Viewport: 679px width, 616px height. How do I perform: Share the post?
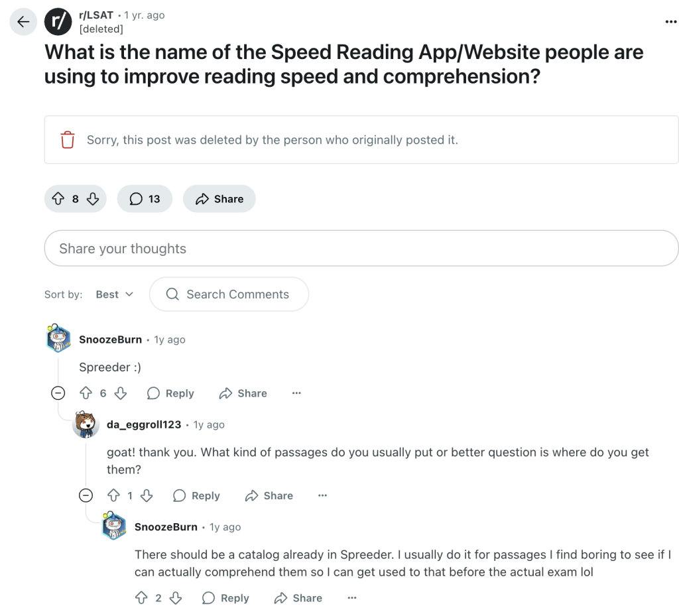[219, 198]
